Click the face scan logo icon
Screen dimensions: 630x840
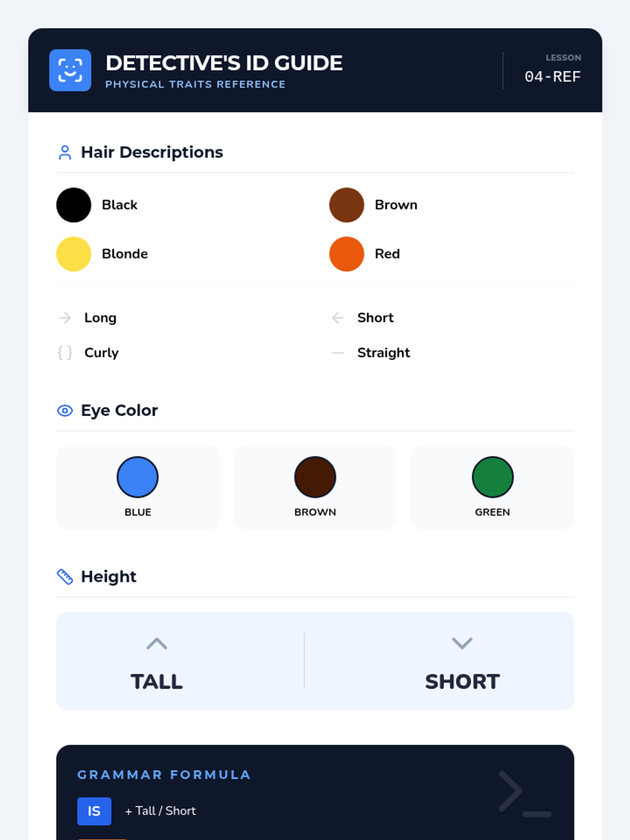click(x=70, y=70)
